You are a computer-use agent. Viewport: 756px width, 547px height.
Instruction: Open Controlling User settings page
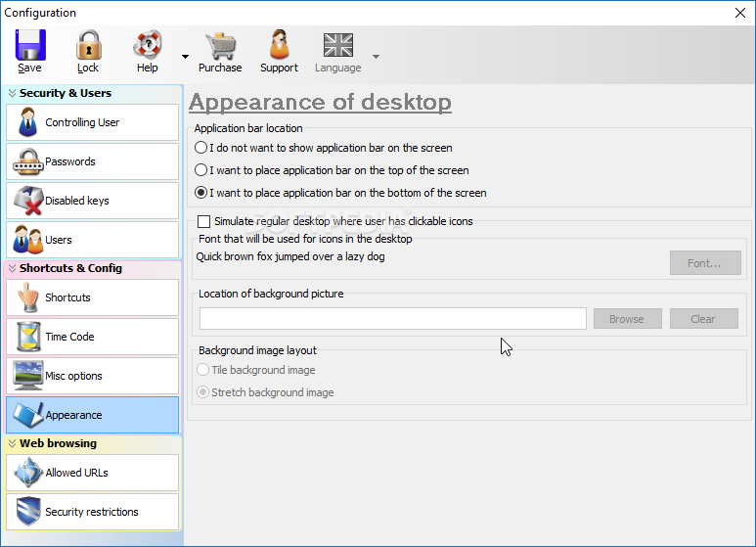coord(93,122)
